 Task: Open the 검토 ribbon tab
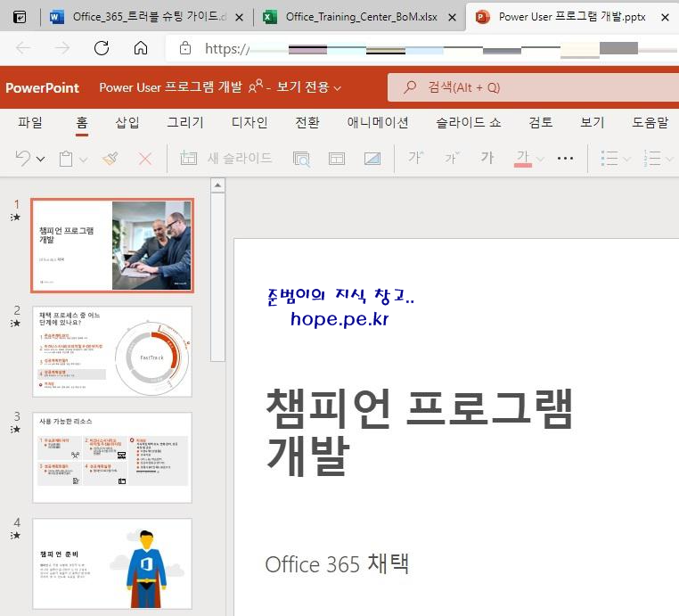[541, 123]
